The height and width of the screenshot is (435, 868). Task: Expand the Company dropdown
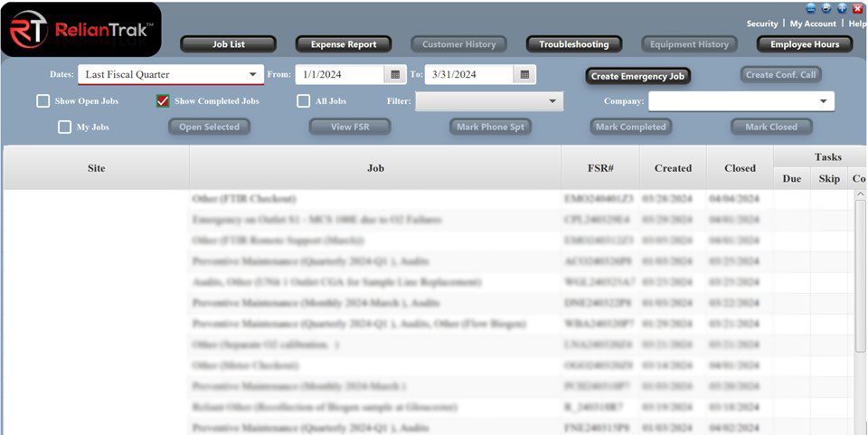(823, 101)
